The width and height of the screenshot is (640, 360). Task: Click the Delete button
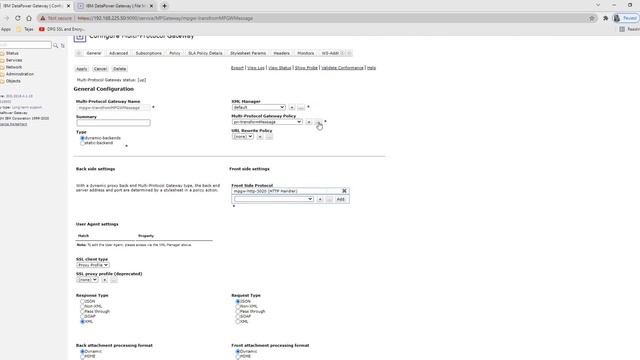[x=120, y=69]
